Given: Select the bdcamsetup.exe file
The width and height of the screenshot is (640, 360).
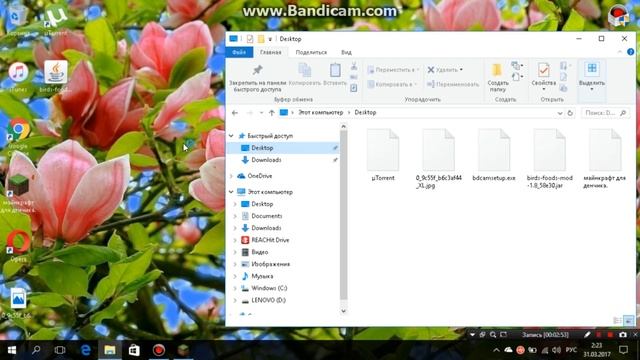Looking at the screenshot, I should [494, 155].
